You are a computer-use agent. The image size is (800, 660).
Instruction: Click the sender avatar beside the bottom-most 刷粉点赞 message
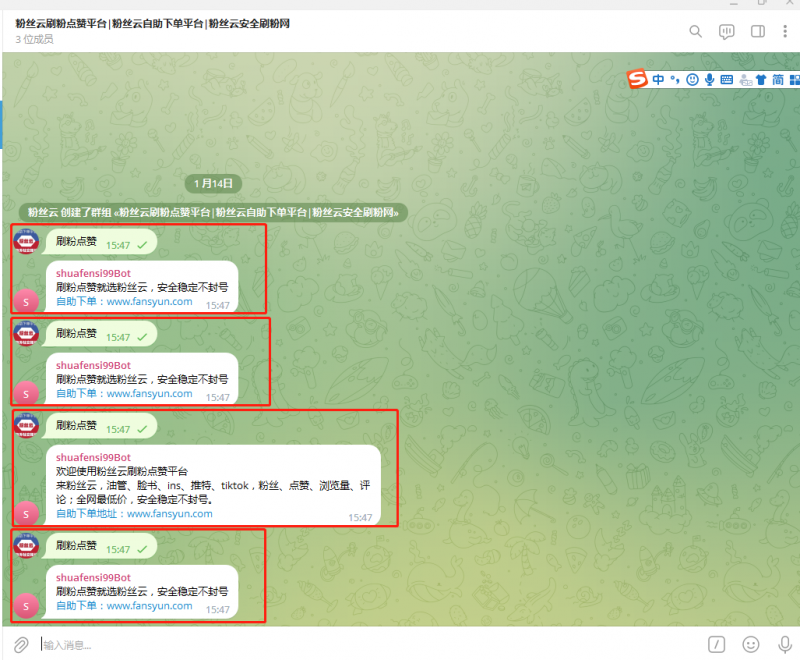[x=26, y=546]
